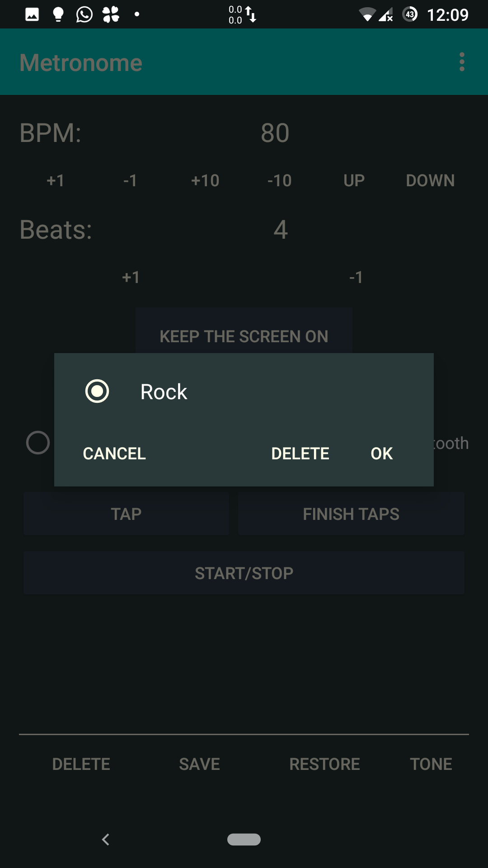This screenshot has width=488, height=868.
Task: Tap the lightbulb notification icon
Action: [x=58, y=14]
